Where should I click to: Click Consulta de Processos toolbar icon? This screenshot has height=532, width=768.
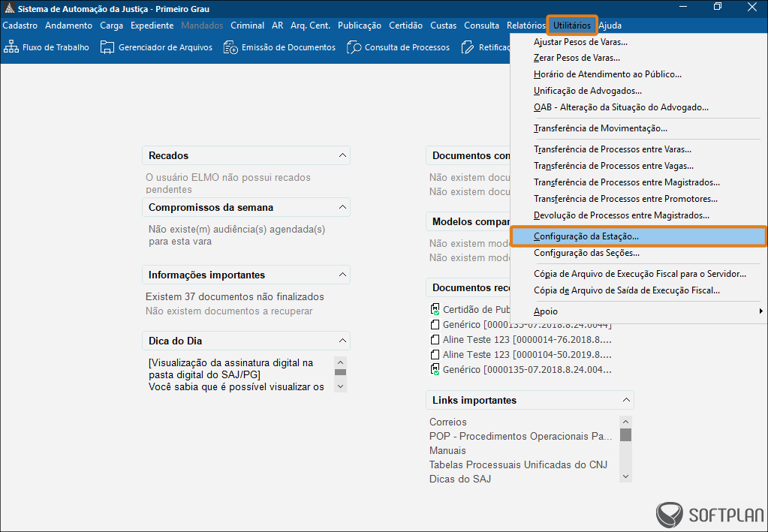pos(354,47)
